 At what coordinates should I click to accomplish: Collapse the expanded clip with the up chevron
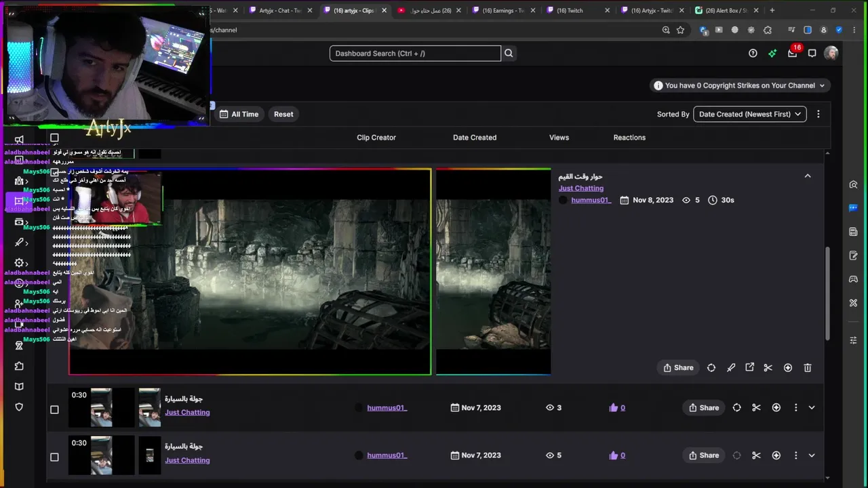pyautogui.click(x=807, y=176)
